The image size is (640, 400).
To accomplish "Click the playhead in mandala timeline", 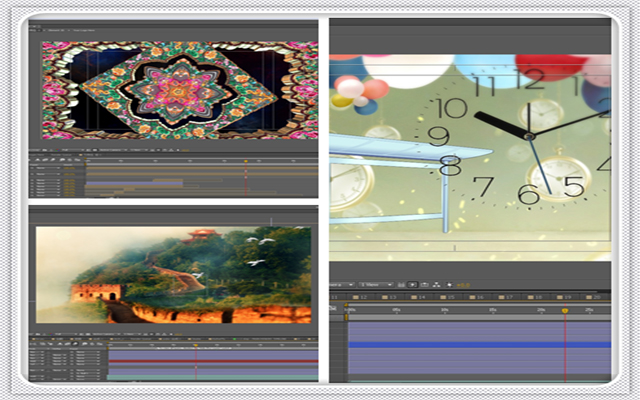I will pyautogui.click(x=246, y=162).
